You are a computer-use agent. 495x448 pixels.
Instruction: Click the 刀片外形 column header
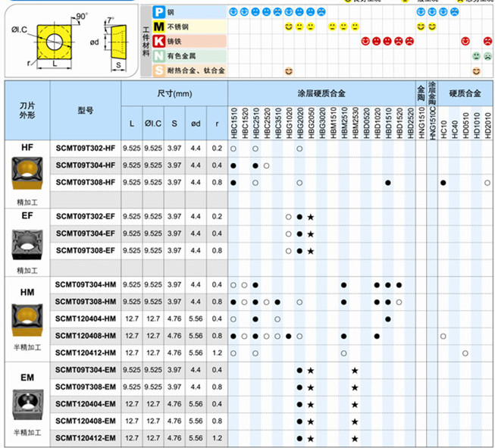[27, 110]
